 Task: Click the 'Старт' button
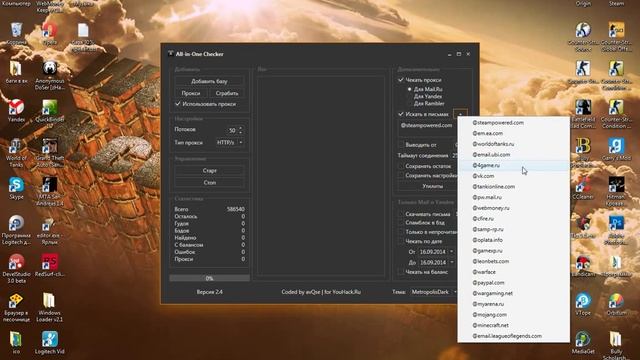click(209, 171)
